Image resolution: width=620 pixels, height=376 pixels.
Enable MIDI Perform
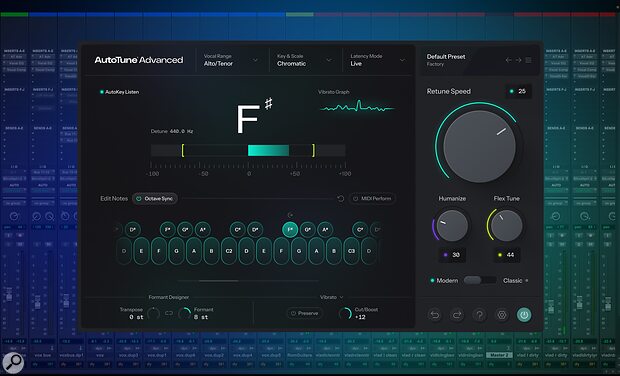point(372,198)
